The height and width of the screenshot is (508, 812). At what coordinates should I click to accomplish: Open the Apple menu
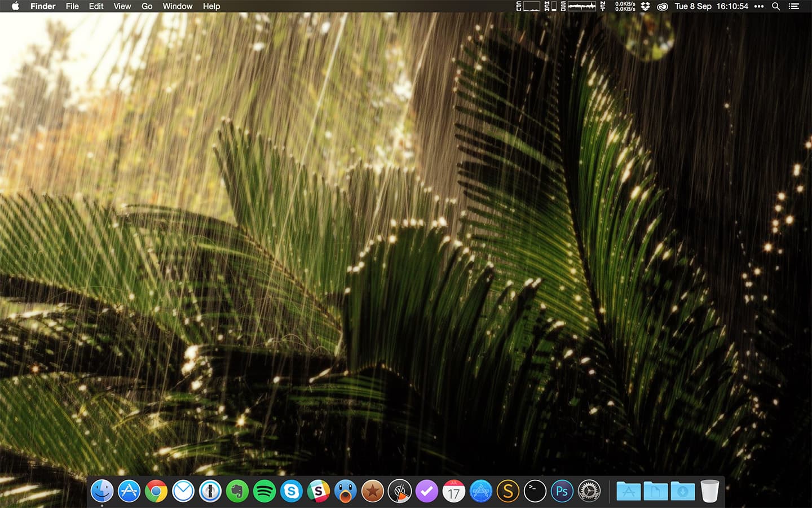15,6
